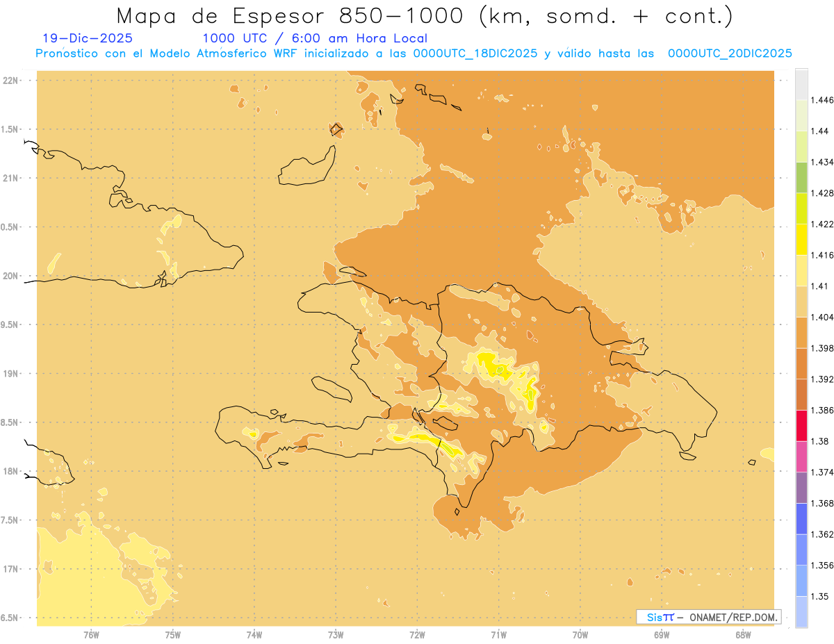Click the 22N latitude label
This screenshot has width=834, height=644.
tap(11, 81)
